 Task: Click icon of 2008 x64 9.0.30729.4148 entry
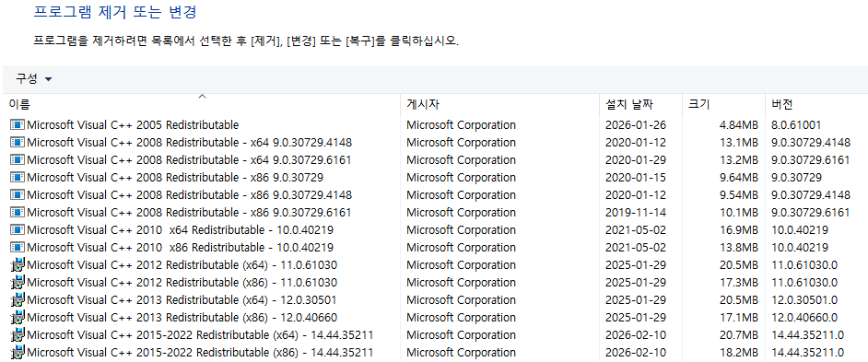tap(18, 142)
